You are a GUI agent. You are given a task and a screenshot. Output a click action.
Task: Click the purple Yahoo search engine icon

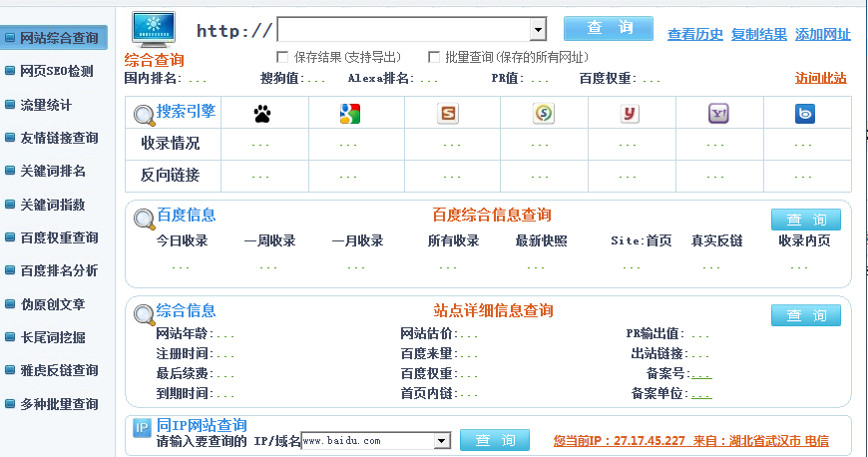pyautogui.click(x=718, y=114)
